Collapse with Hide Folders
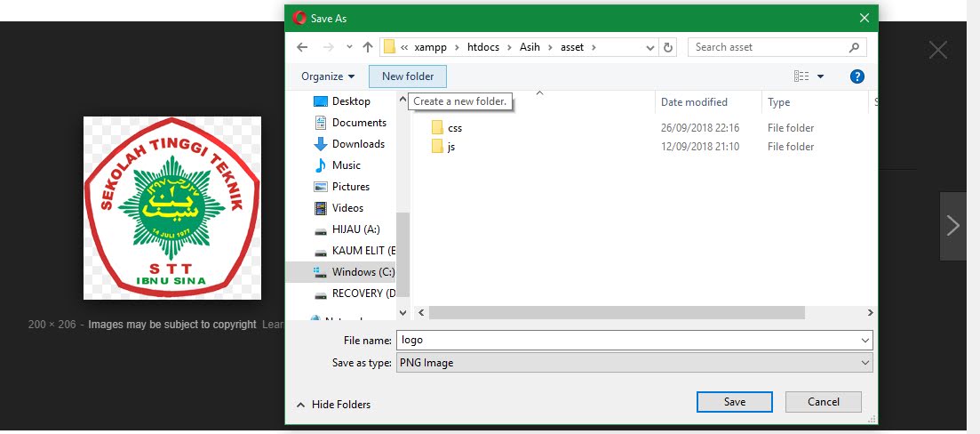The width and height of the screenshot is (980, 434). pyautogui.click(x=334, y=405)
